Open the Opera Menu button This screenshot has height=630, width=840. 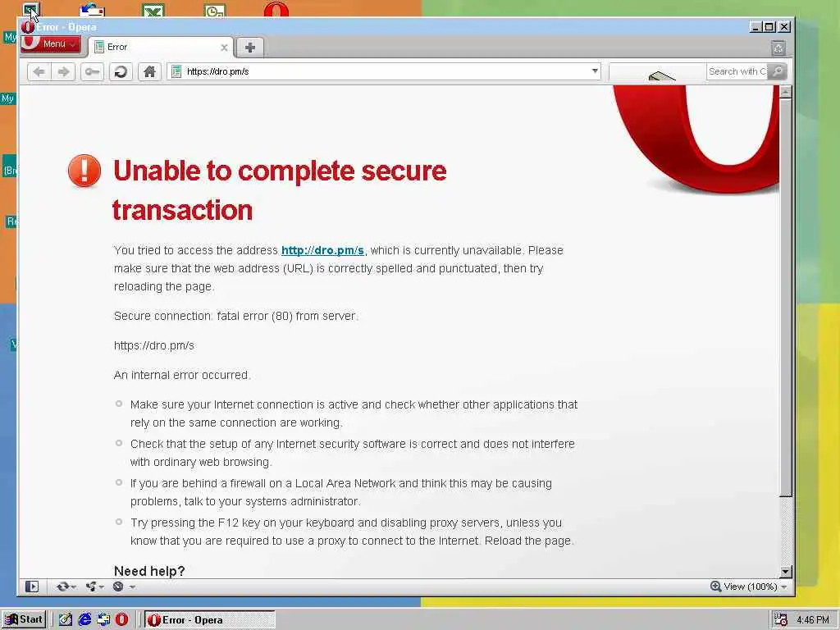point(52,44)
